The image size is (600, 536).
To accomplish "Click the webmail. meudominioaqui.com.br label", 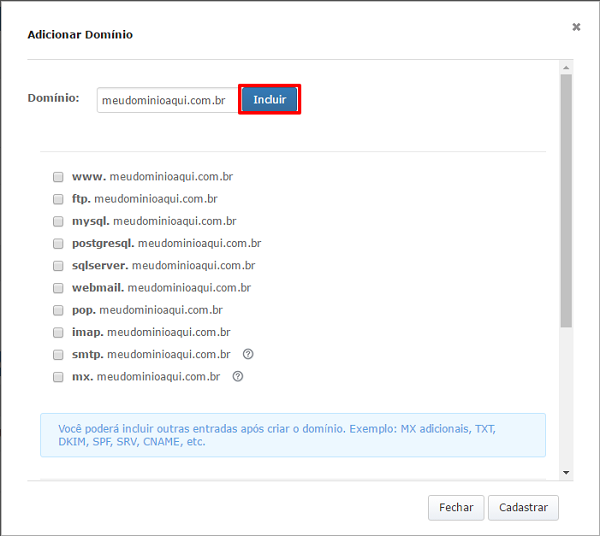I will coord(161,288).
